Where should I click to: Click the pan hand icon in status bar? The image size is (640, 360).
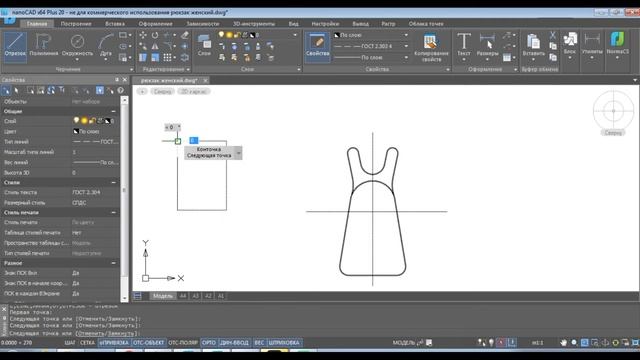coord(564,342)
